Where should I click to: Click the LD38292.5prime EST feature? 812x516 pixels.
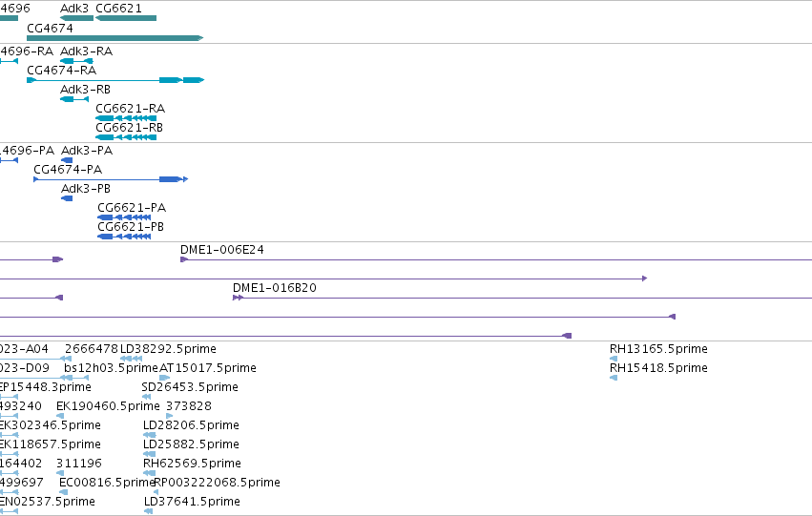[131, 359]
